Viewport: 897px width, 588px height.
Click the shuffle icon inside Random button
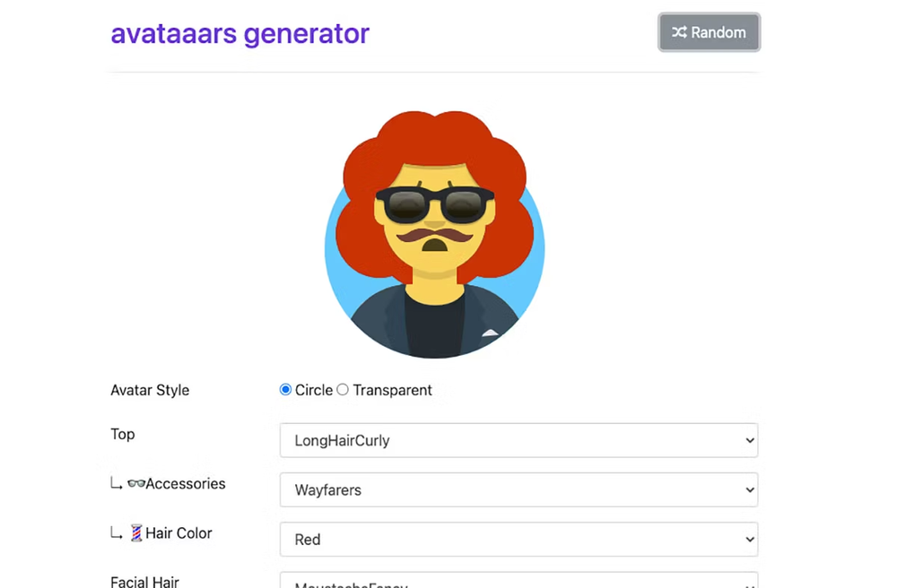[679, 31]
